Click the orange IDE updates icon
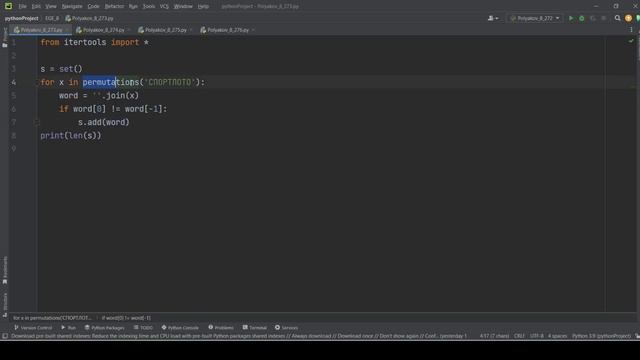This screenshot has height=360, width=640. 628,18
